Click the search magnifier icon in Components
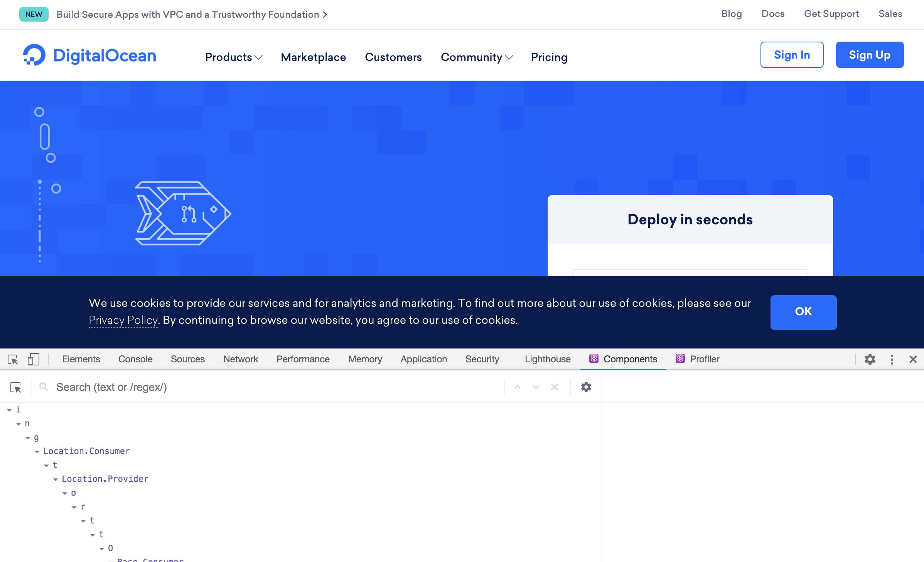Image resolution: width=924 pixels, height=562 pixels. coord(44,387)
